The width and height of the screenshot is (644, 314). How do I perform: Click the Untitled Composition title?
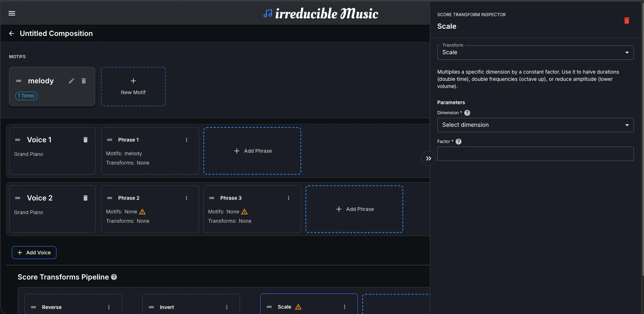click(x=56, y=33)
